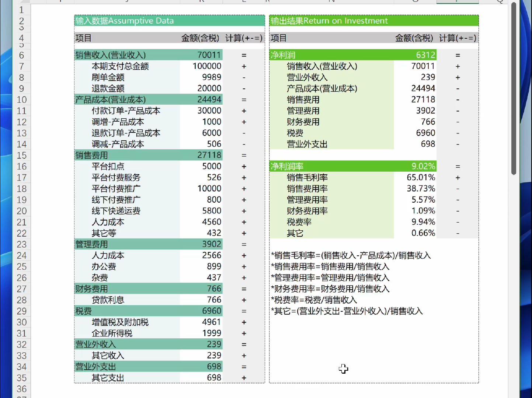Select the 贷款利息 cell

tap(127, 300)
